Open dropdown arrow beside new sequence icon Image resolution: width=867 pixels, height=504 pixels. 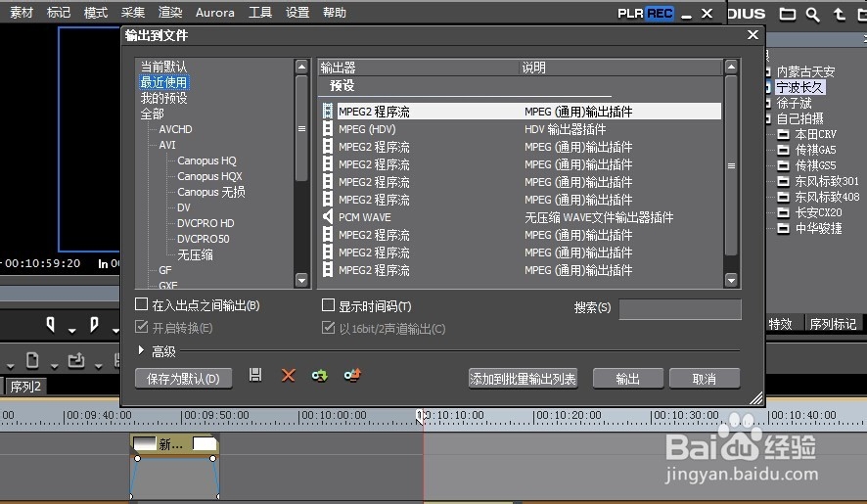[54, 366]
